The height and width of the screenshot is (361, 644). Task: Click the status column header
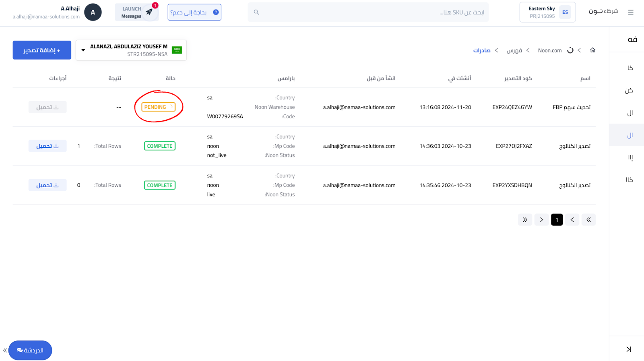[x=171, y=78]
